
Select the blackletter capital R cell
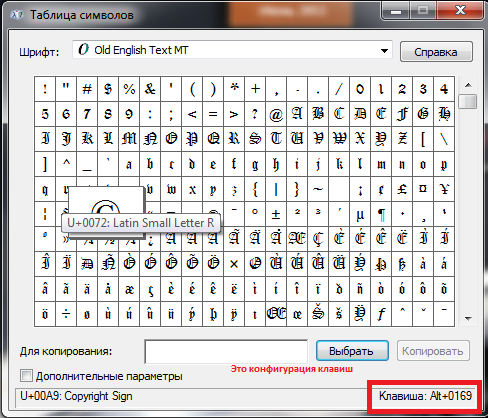234,139
